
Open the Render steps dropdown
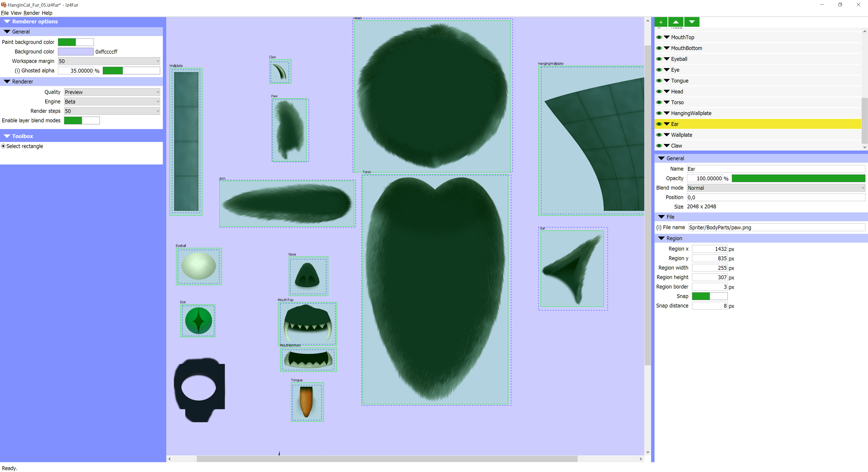(x=112, y=111)
